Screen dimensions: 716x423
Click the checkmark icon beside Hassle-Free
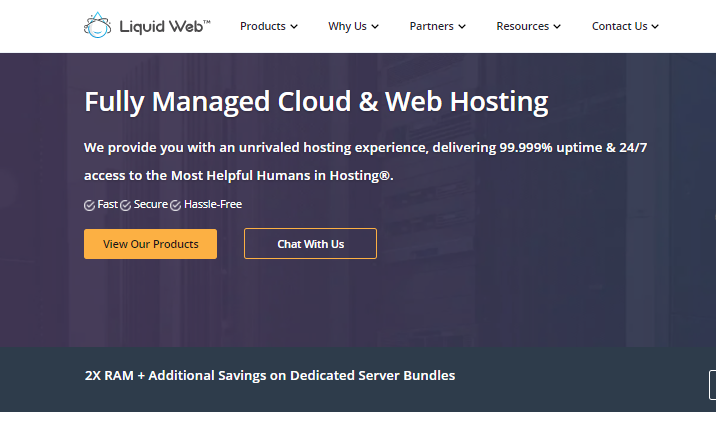pos(175,206)
